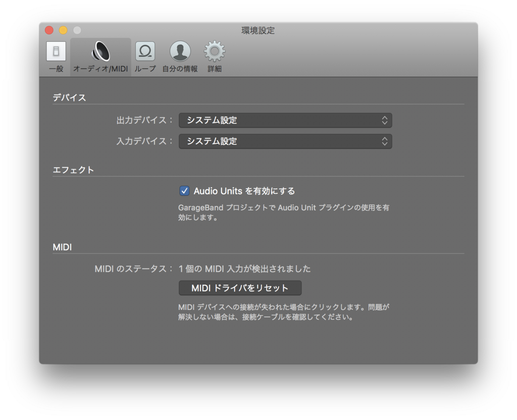This screenshot has width=517, height=420.
Task: Minimize the 環境設定 window with yellow button
Action: pyautogui.click(x=63, y=30)
